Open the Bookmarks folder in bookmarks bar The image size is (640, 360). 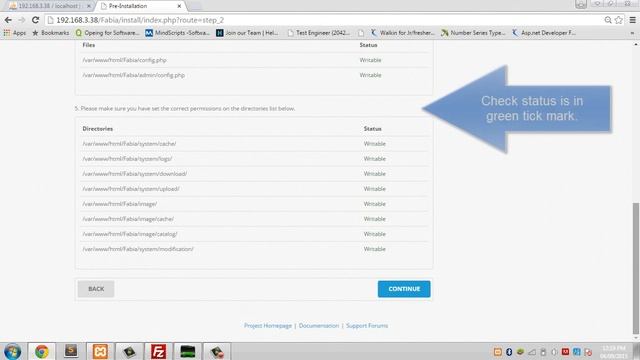pyautogui.click(x=51, y=33)
